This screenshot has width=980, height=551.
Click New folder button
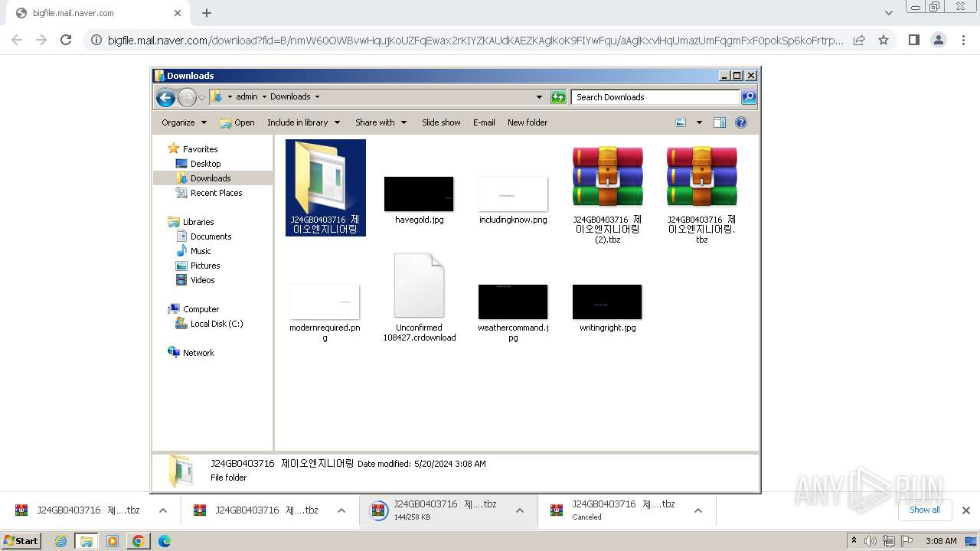tap(528, 122)
